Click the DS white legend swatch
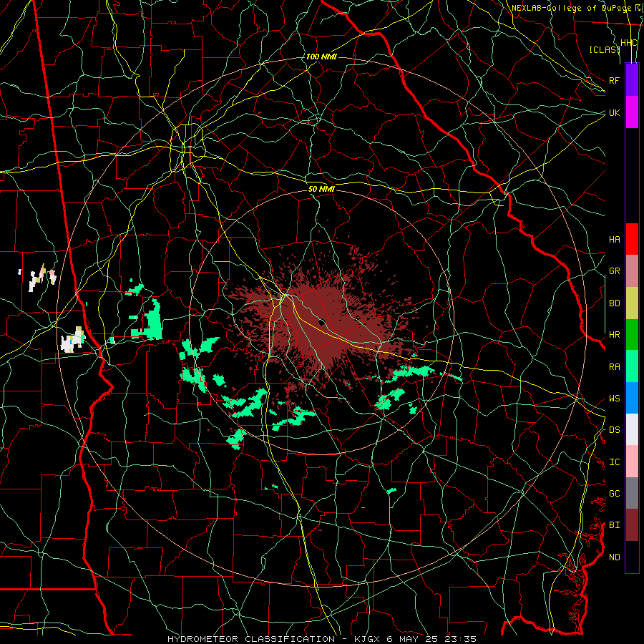The height and width of the screenshot is (644, 644). coord(632,429)
